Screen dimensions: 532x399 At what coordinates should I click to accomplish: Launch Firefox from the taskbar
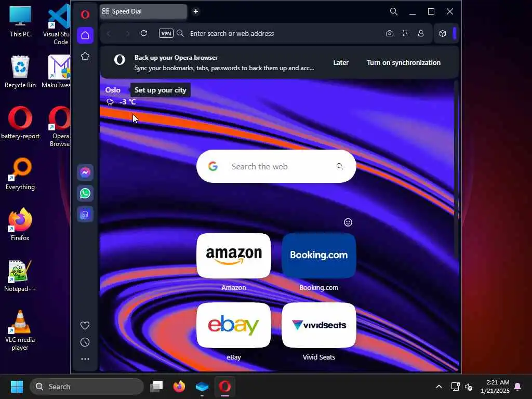coord(179,387)
